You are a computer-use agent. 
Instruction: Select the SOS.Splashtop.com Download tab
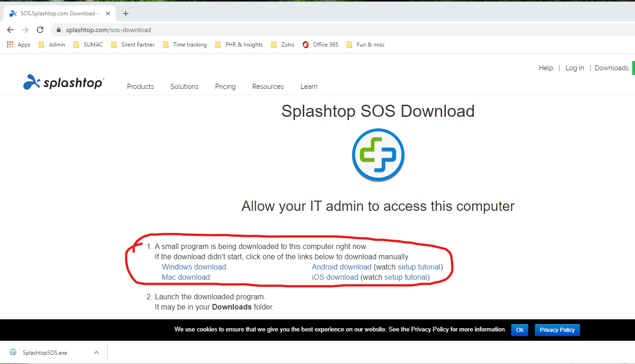[60, 13]
